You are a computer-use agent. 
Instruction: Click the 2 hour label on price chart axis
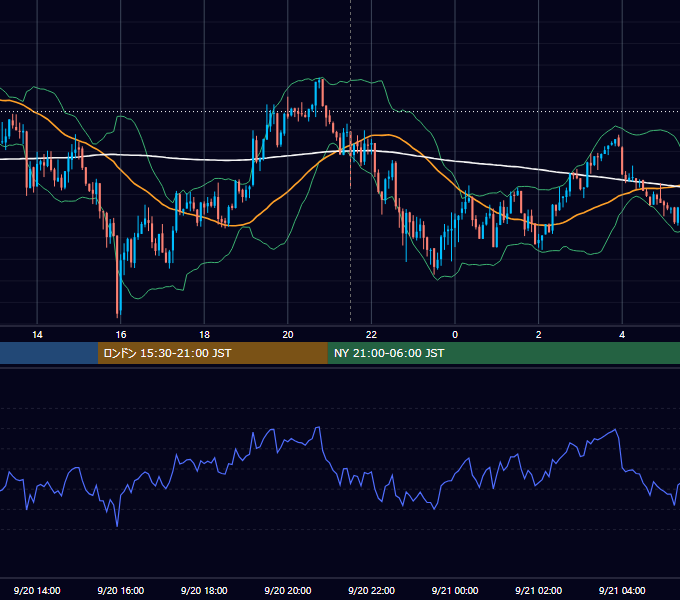(x=539, y=335)
